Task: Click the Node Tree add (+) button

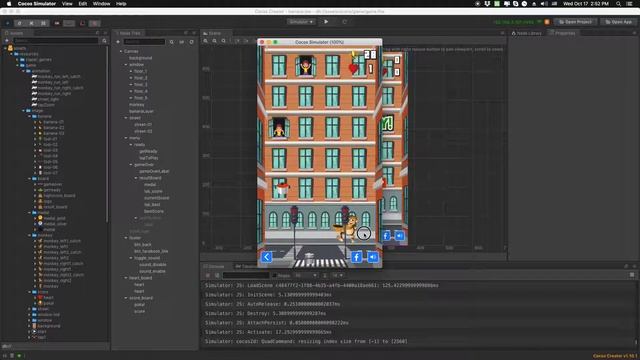Action: pyautogui.click(x=118, y=42)
